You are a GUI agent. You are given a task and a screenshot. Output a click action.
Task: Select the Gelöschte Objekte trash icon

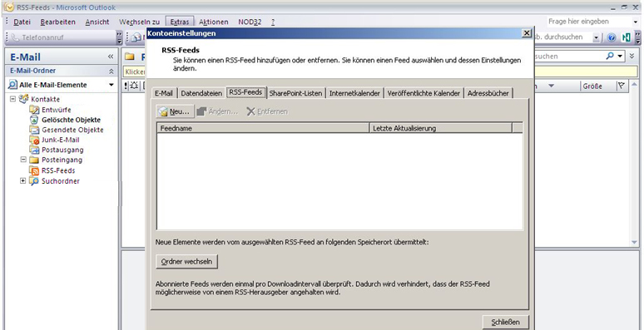34,120
